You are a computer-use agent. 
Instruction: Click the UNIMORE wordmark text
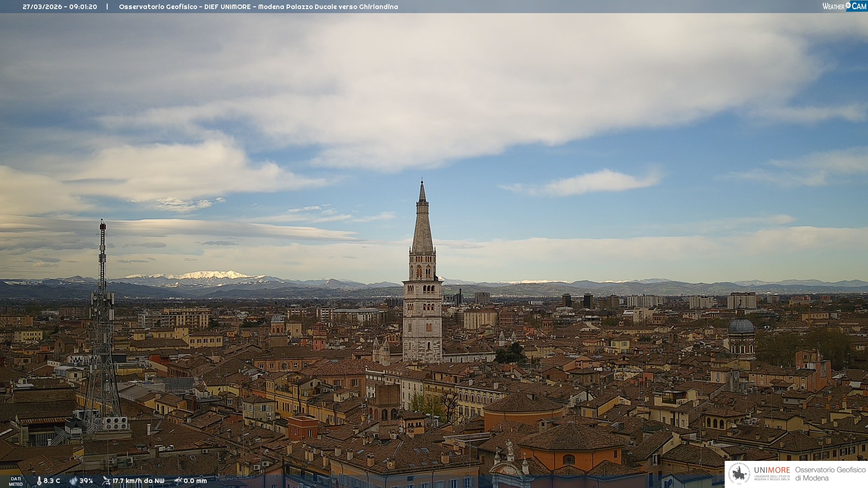(x=772, y=470)
